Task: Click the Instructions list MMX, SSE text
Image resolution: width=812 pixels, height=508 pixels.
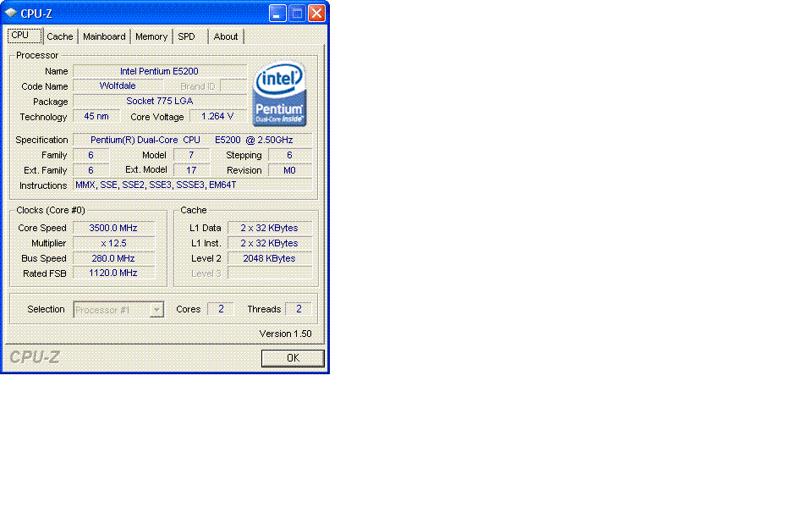Action: point(192,185)
